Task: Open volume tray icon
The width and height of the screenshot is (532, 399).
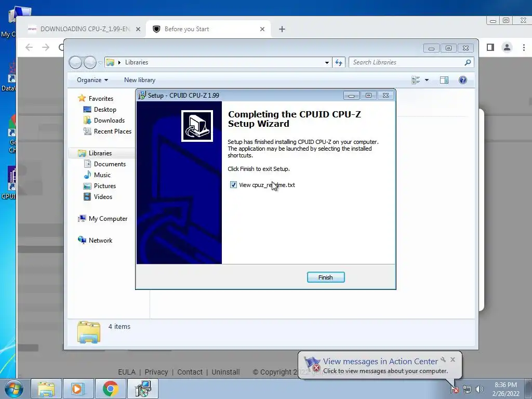Action: tap(480, 390)
